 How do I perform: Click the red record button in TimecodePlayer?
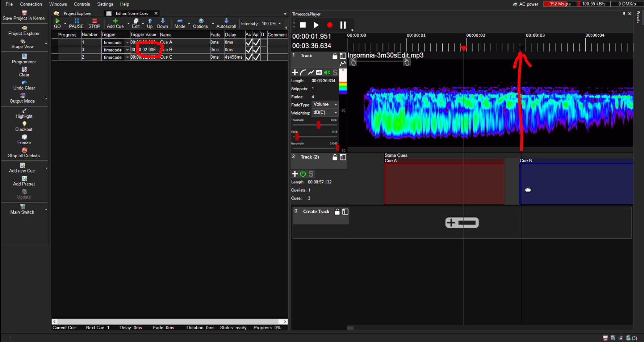(330, 25)
